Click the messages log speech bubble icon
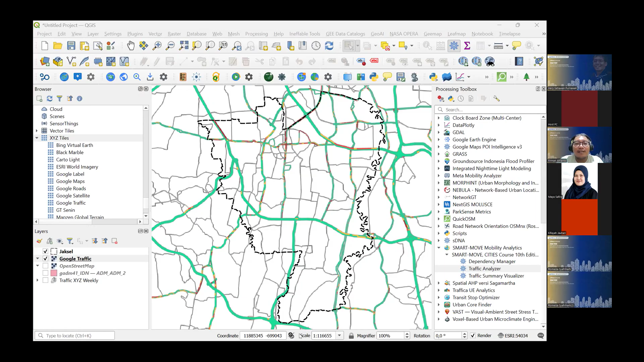The height and width of the screenshot is (362, 644). coord(540,336)
